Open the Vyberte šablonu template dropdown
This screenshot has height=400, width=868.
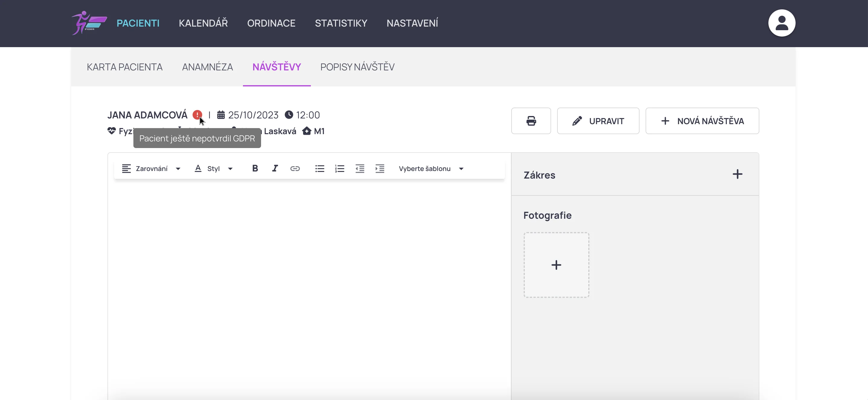point(431,168)
